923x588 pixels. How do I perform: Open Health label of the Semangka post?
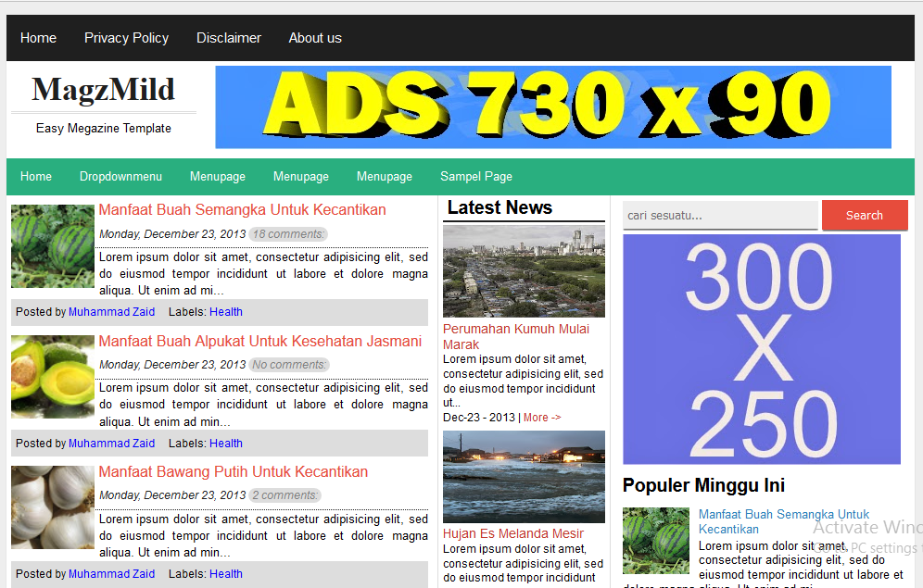coord(225,312)
